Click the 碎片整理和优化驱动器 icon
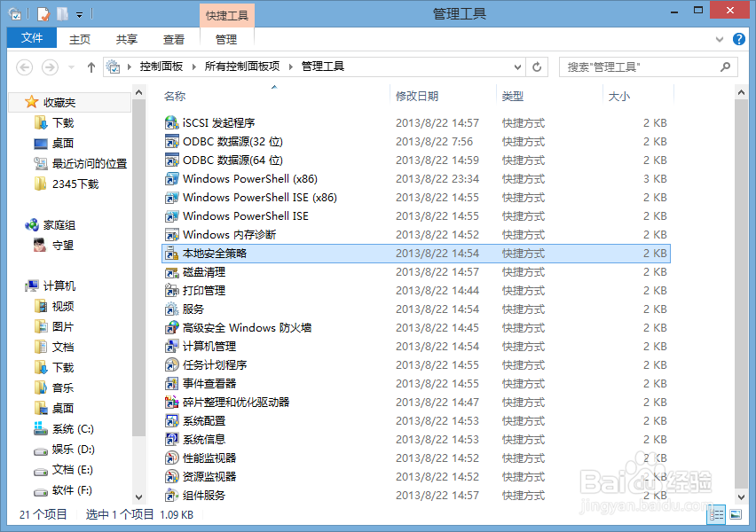Viewport: 756px width, 532px height. click(171, 403)
